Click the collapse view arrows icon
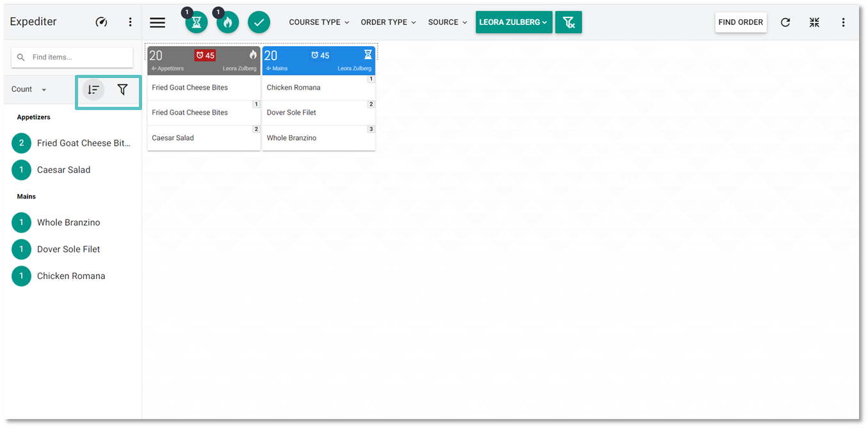The width and height of the screenshot is (868, 428). (814, 22)
